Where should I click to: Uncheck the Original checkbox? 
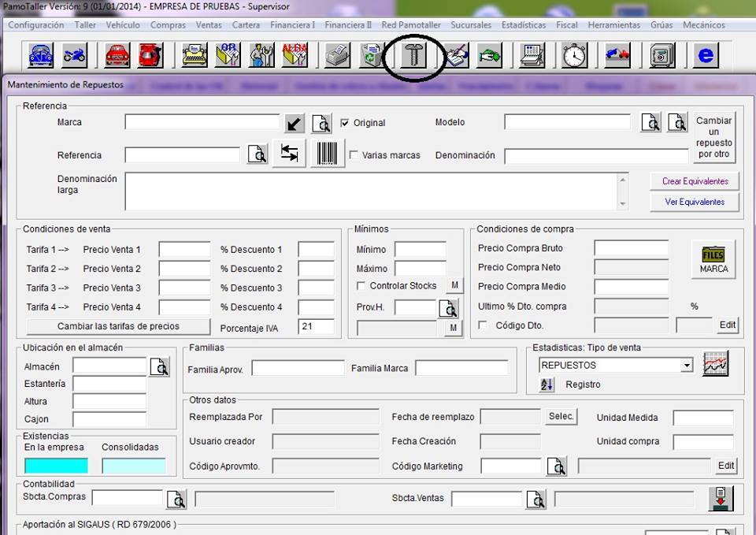[345, 123]
